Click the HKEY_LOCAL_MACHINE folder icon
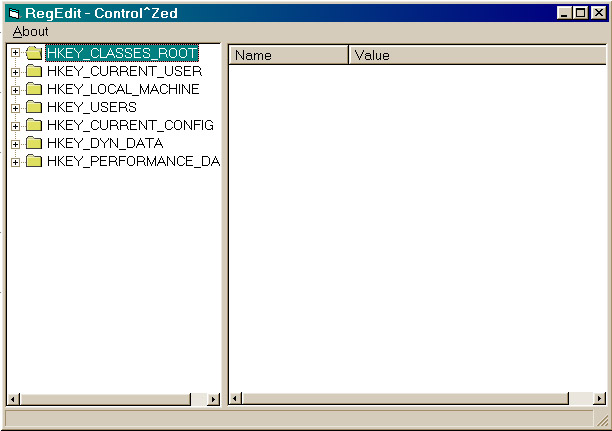The width and height of the screenshot is (612, 431). click(x=34, y=89)
